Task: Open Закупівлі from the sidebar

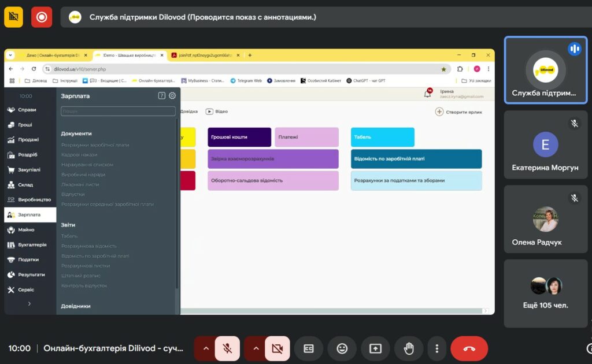Action: [x=30, y=170]
